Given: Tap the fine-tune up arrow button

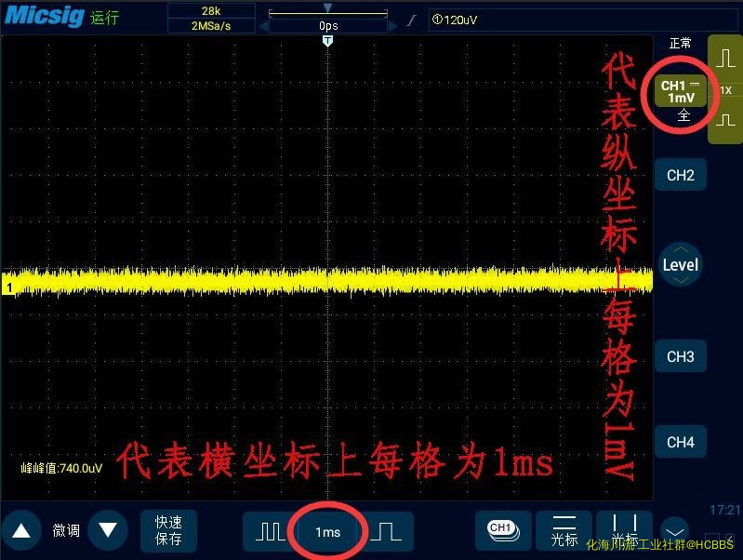Looking at the screenshot, I should pyautogui.click(x=21, y=530).
